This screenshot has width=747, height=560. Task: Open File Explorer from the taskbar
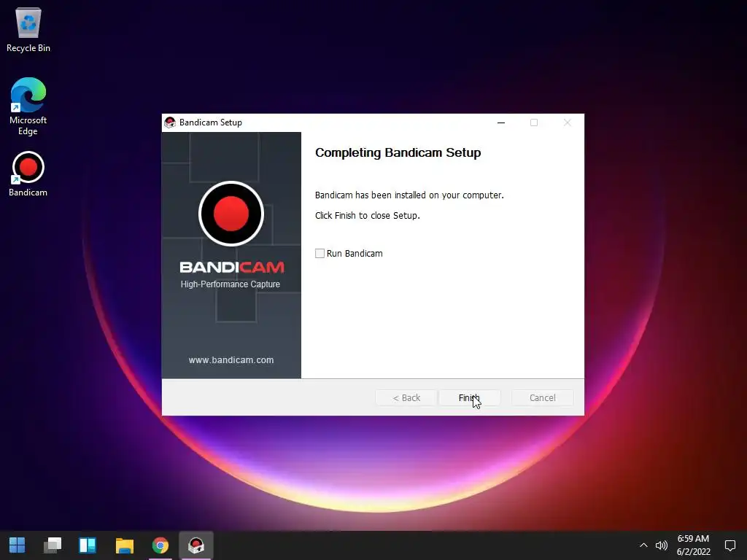tap(125, 545)
